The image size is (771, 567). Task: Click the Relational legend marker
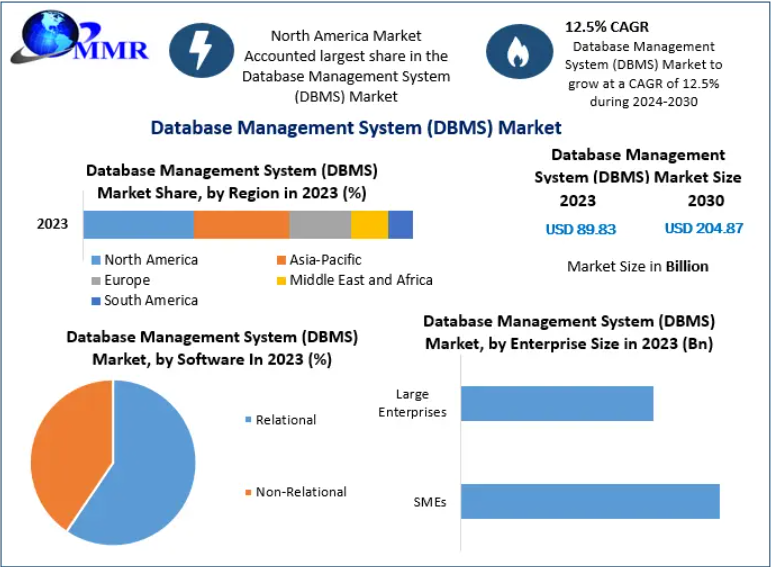pyautogui.click(x=248, y=420)
